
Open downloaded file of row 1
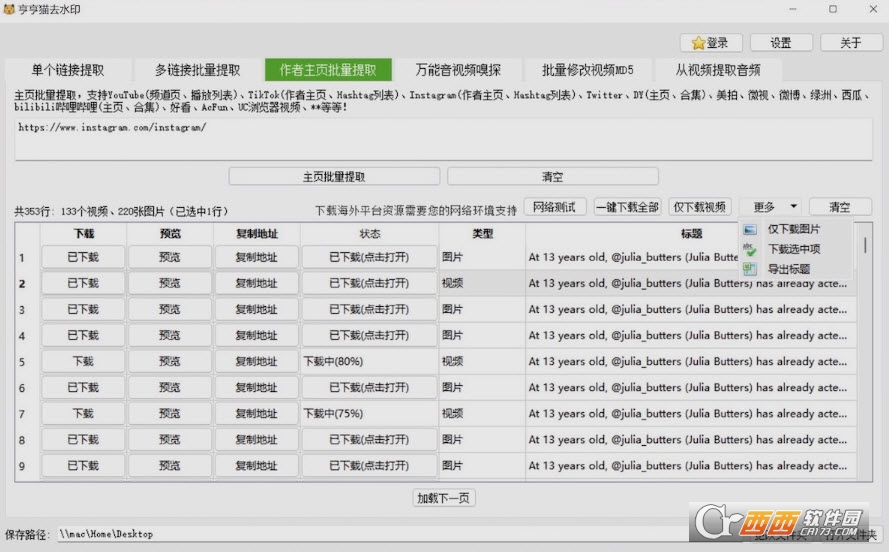click(369, 257)
